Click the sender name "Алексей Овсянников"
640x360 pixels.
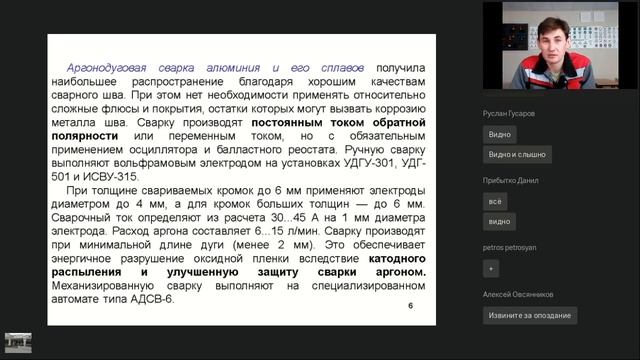518,294
